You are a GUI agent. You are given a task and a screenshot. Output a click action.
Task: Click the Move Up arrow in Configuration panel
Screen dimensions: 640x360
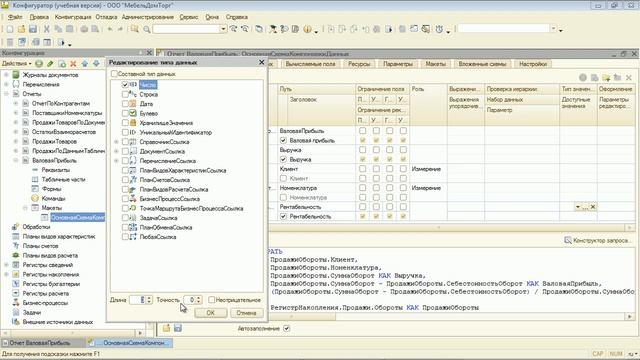tap(84, 64)
